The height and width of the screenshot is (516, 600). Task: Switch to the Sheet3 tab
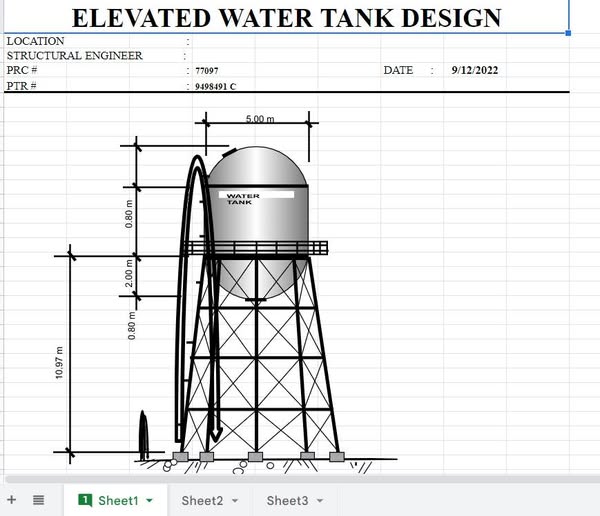287,500
